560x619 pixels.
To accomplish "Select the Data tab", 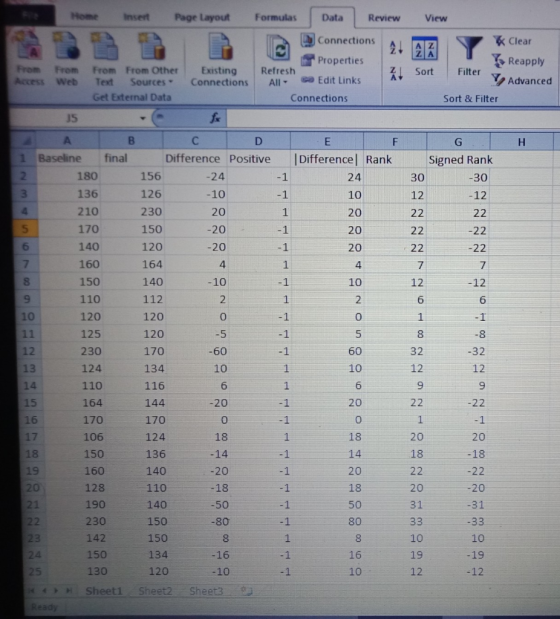I will (332, 18).
